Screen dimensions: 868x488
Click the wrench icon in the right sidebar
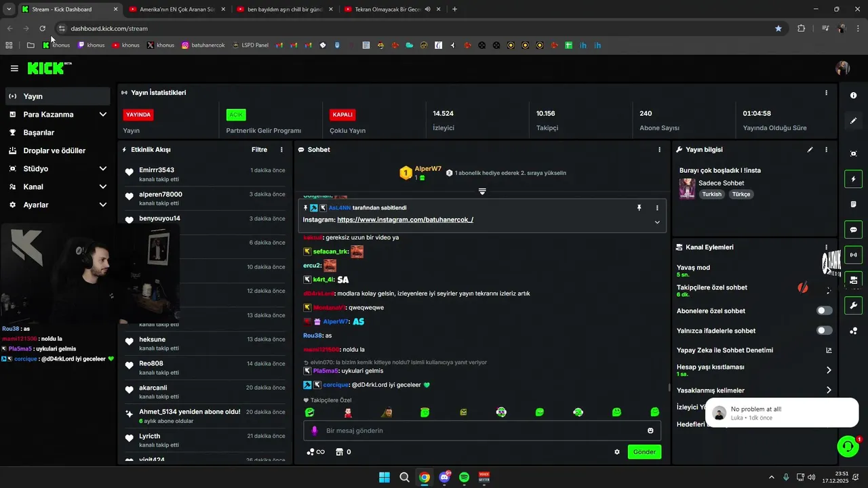[x=853, y=305]
